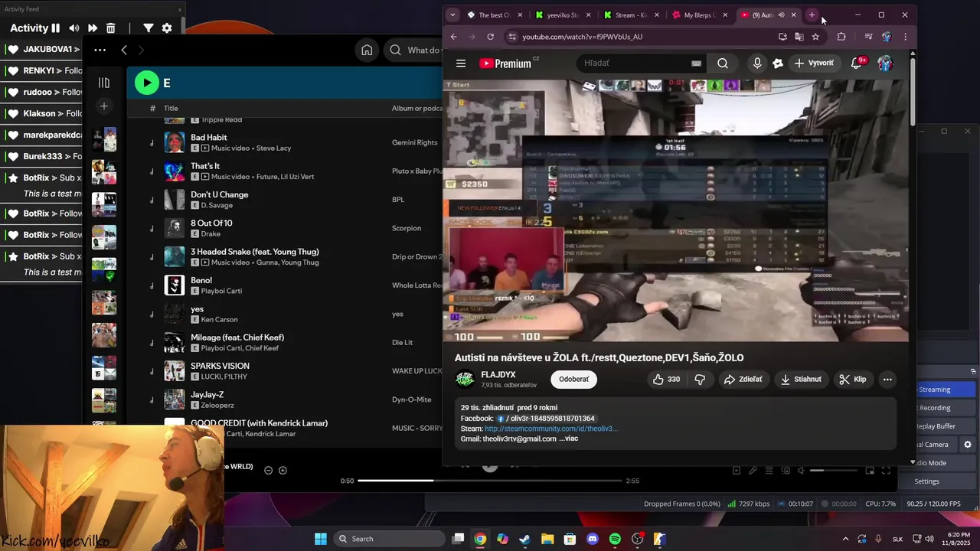Seek on Spotify playback progress bar
The width and height of the screenshot is (980, 551).
(x=489, y=481)
